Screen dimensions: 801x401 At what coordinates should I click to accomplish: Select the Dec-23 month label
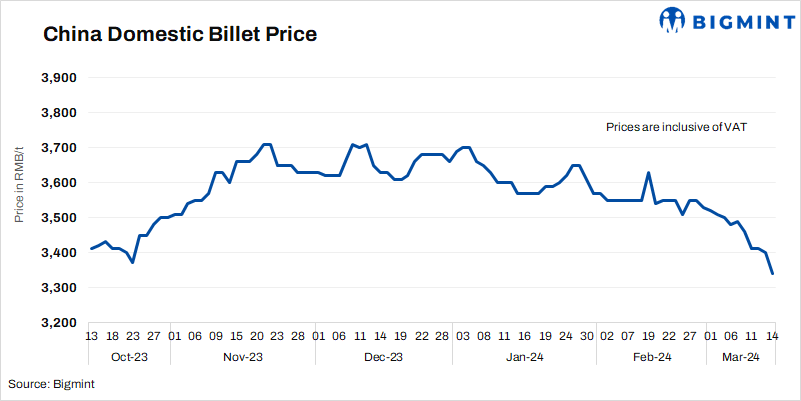pos(383,356)
